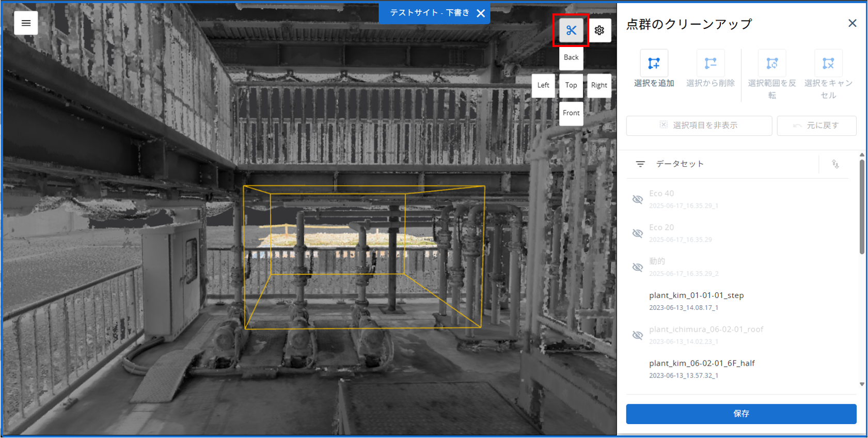This screenshot has height=438, width=868.
Task: Toggle visibility of Eco 20 dataset
Action: tap(638, 233)
